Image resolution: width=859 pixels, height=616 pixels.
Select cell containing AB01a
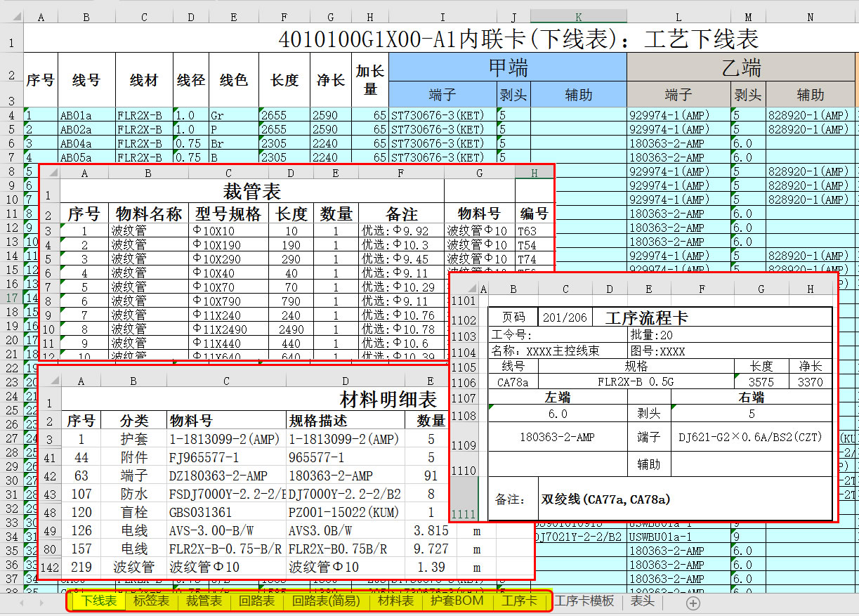click(86, 115)
